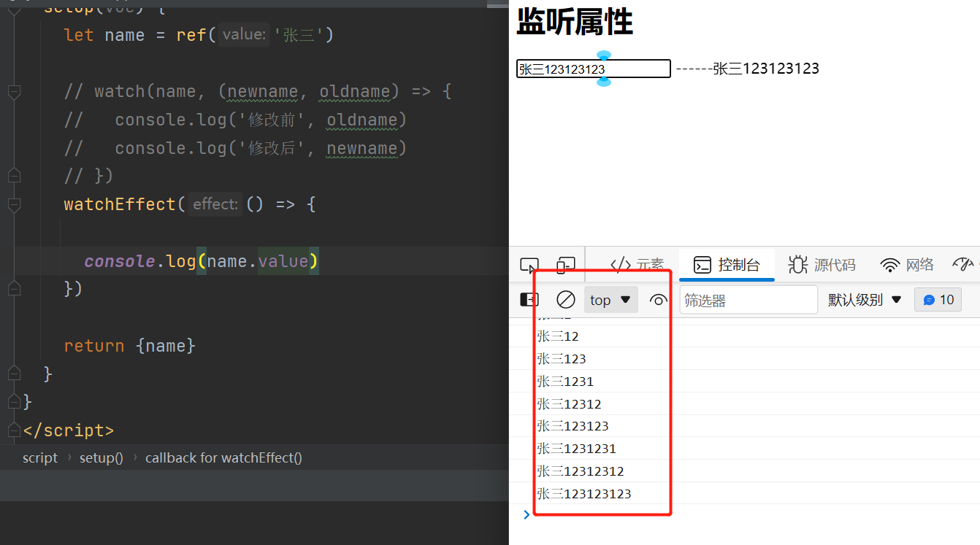This screenshot has width=980, height=545.
Task: Click the 'effect:' inlay hint
Action: pyautogui.click(x=215, y=204)
